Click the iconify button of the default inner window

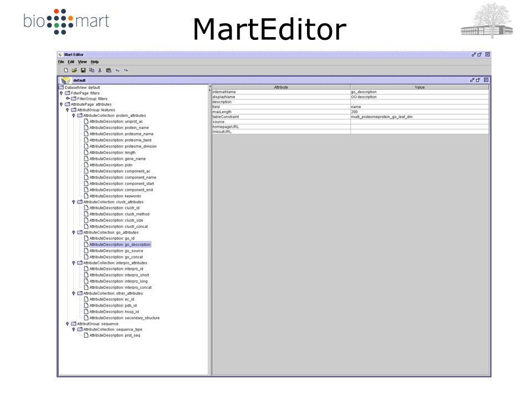tap(472, 80)
